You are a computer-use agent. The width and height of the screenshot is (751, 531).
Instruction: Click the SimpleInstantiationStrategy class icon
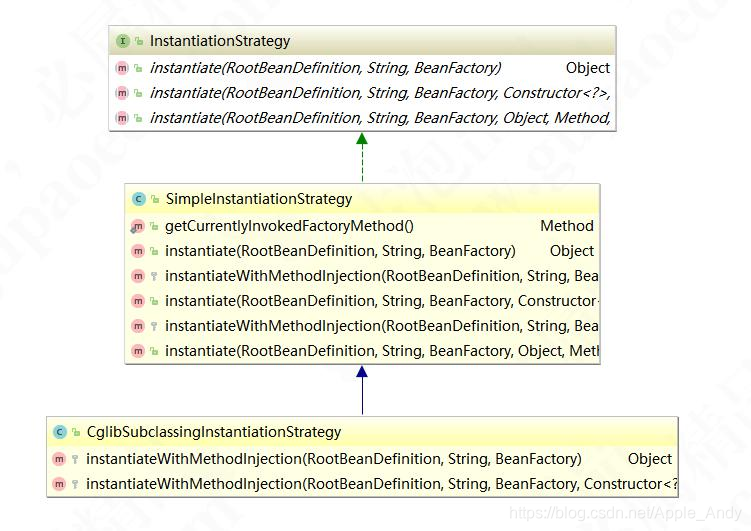point(138,199)
